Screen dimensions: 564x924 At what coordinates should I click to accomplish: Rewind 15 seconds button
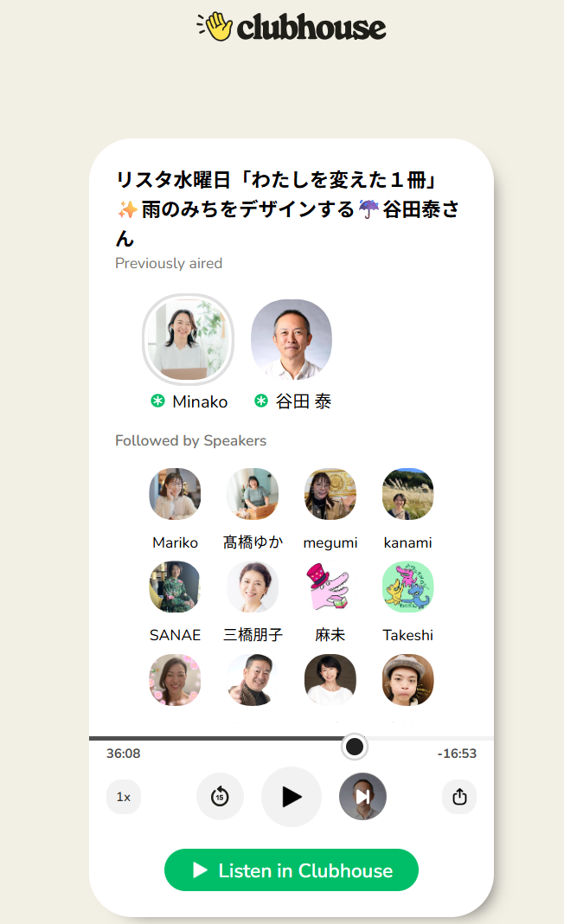tap(220, 797)
